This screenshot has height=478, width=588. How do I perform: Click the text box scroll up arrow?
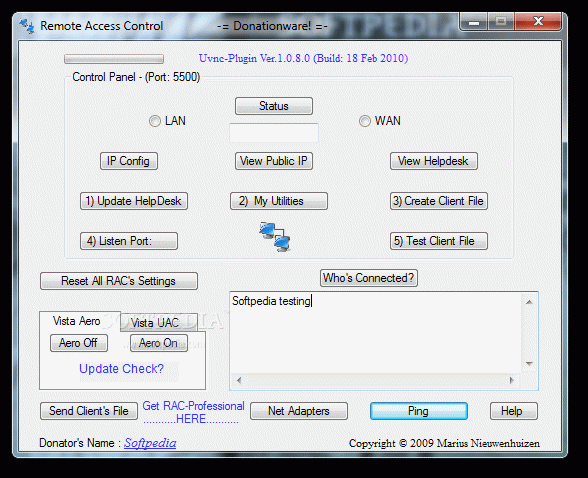pyautogui.click(x=529, y=302)
